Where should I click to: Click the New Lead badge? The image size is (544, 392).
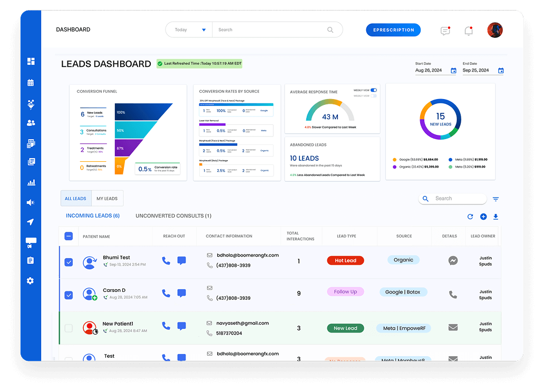click(346, 328)
